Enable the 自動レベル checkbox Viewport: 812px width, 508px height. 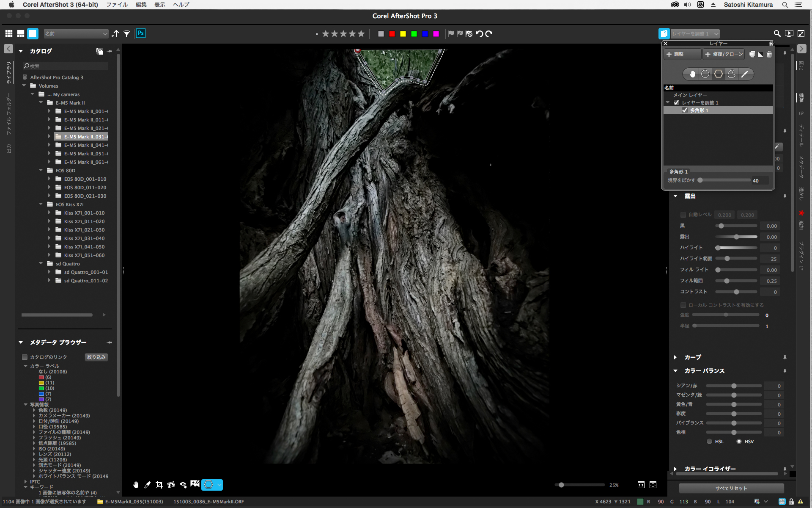pyautogui.click(x=683, y=215)
